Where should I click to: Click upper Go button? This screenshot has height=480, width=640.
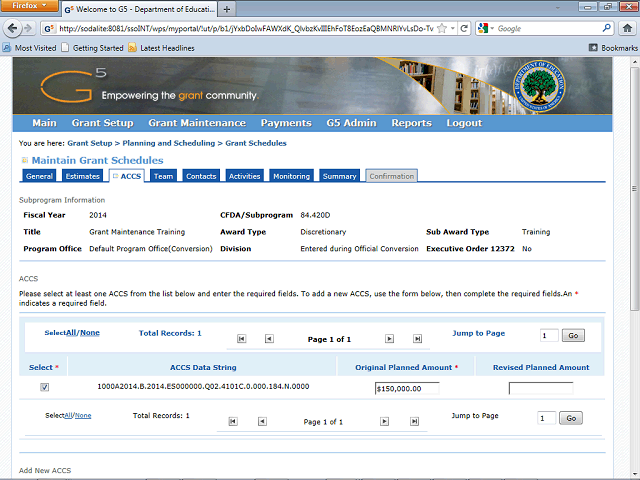click(573, 336)
